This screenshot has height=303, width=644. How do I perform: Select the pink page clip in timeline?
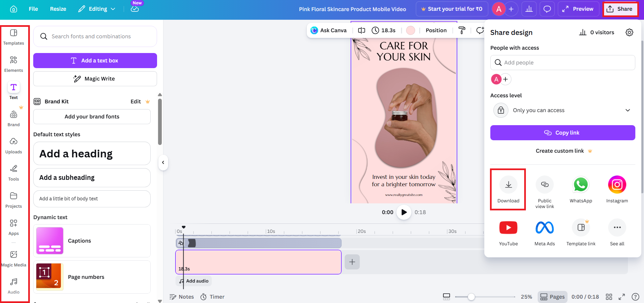coord(258,262)
